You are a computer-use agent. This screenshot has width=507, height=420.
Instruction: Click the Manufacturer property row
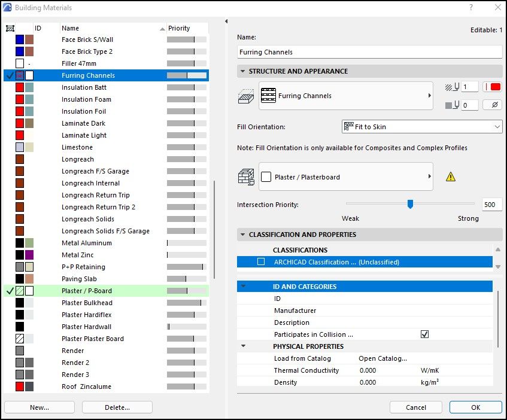point(365,311)
